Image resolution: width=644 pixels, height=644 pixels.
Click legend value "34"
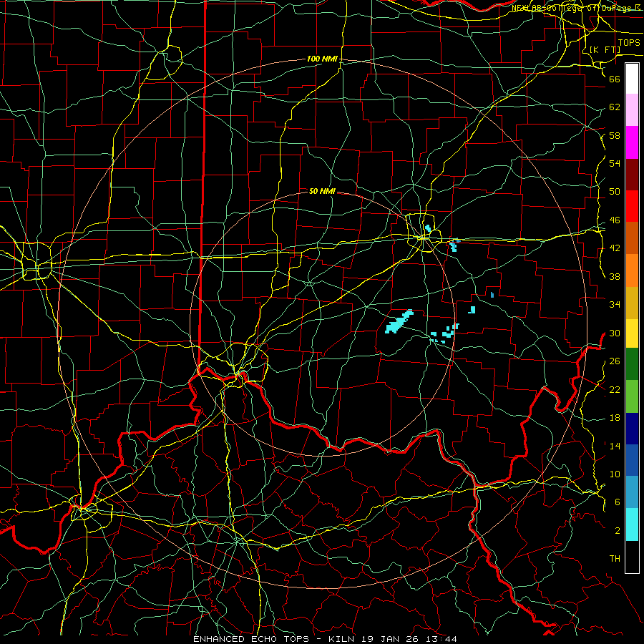615,305
